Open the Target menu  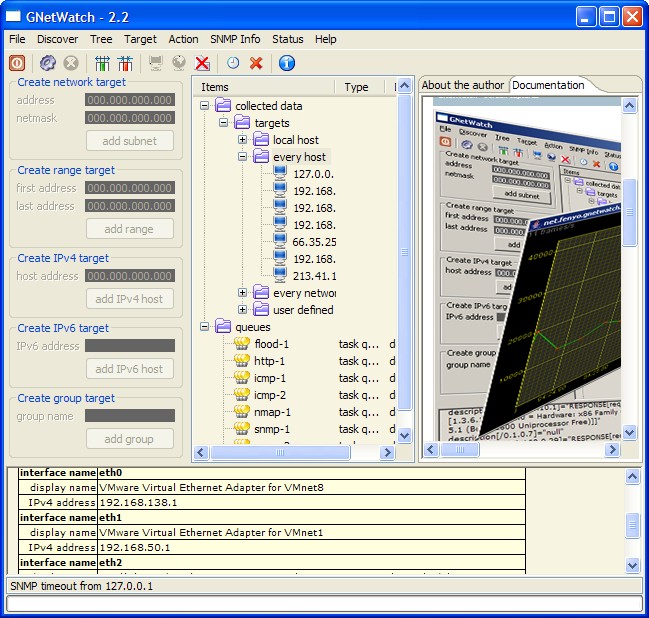(140, 39)
